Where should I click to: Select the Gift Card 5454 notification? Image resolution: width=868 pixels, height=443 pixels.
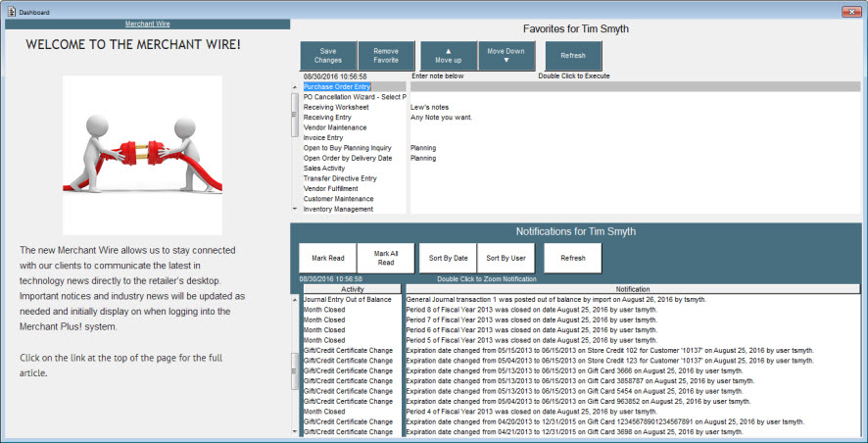coord(575,391)
